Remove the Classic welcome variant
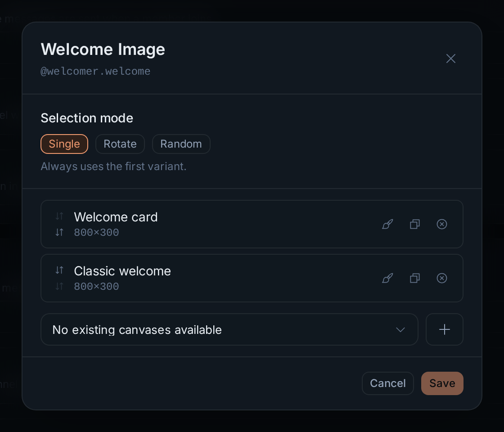The image size is (504, 432). [x=441, y=278]
